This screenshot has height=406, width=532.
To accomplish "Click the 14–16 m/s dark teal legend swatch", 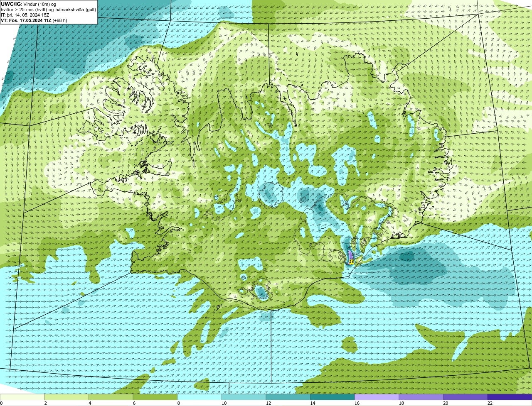I will coord(332,397).
